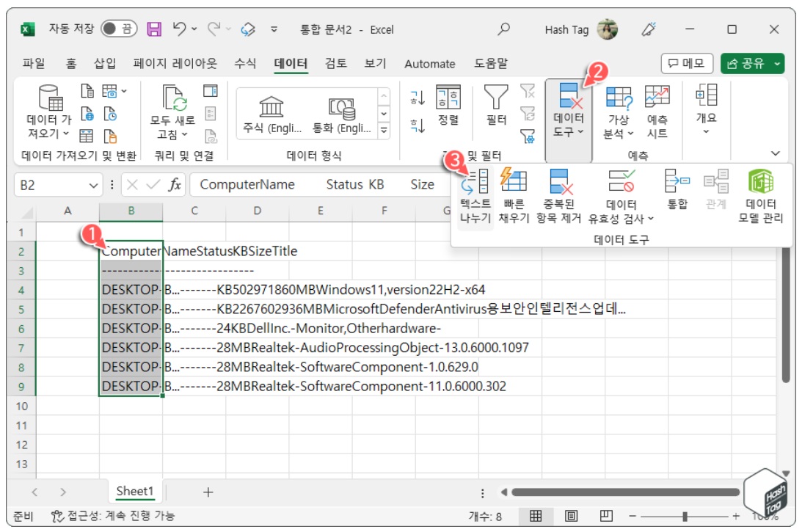Sort ascending with the A-Z icon
The image size is (802, 532).
(x=418, y=97)
